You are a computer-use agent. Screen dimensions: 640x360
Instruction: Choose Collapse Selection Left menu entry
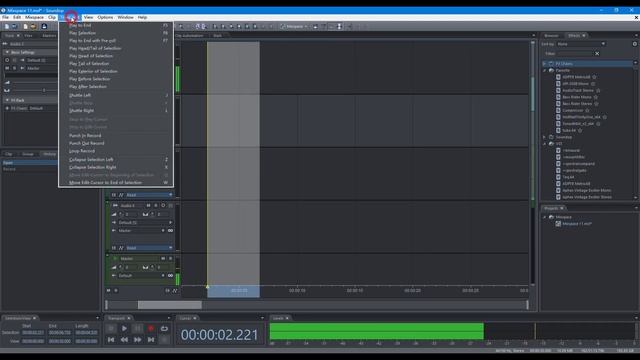tap(116, 160)
